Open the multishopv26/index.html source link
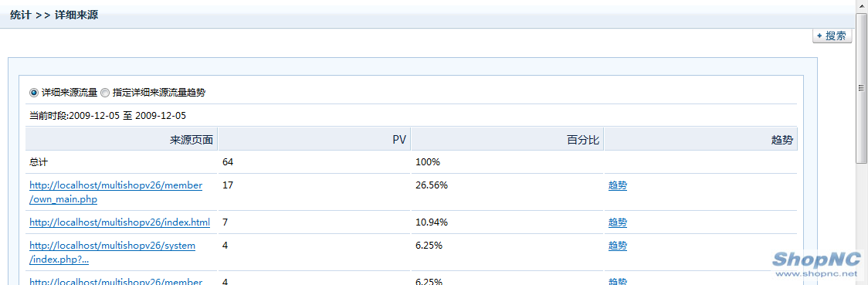The height and width of the screenshot is (285, 868). (x=120, y=222)
